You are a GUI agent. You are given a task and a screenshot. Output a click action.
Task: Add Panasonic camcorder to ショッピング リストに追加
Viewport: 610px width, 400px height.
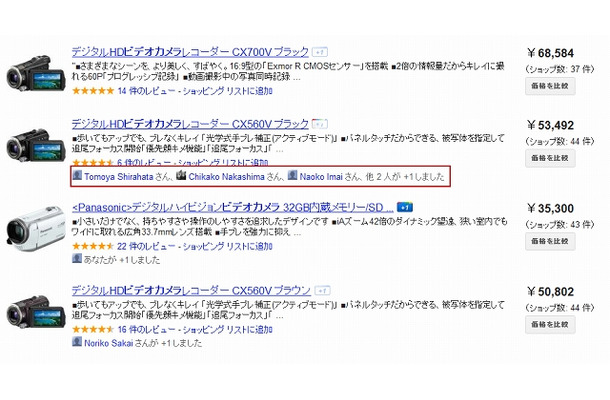pyautogui.click(x=227, y=246)
